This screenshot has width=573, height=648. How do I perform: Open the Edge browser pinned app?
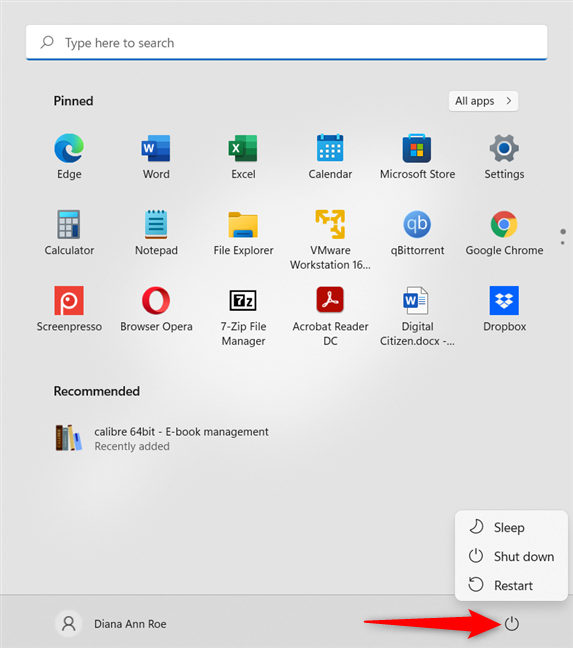click(69, 156)
